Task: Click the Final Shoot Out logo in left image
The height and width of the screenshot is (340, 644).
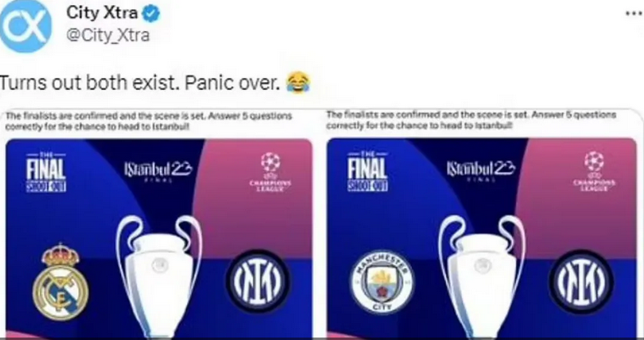Action: point(46,172)
